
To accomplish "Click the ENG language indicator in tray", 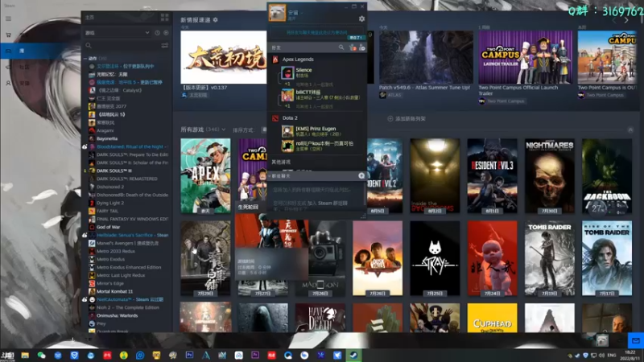I will 612,356.
